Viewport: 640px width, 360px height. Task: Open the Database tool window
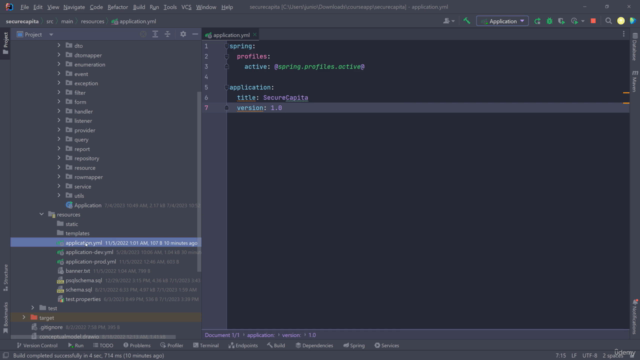pos(635,47)
